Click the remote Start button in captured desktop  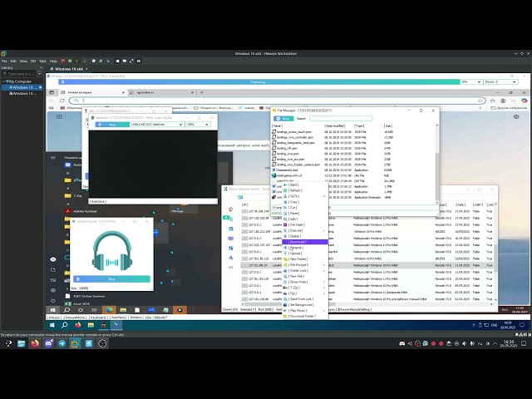[x=53, y=310]
